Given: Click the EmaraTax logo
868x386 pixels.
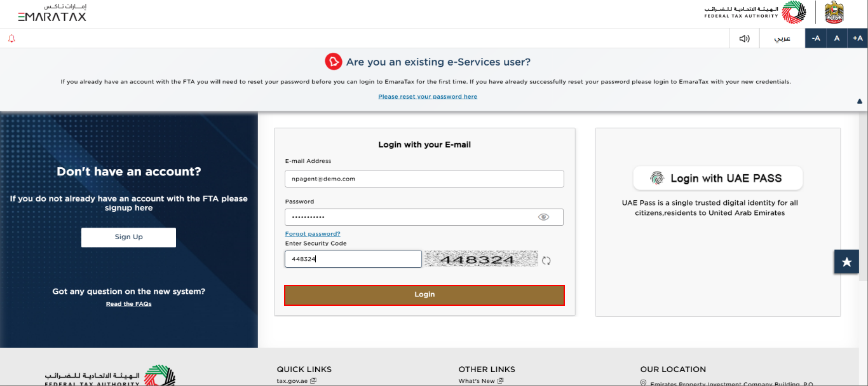Looking at the screenshot, I should click(52, 13).
